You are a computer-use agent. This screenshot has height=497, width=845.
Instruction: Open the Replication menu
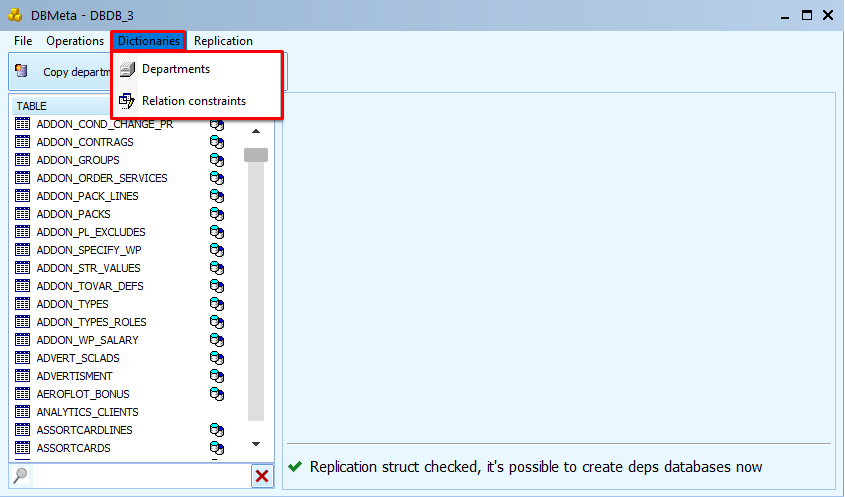coord(223,41)
